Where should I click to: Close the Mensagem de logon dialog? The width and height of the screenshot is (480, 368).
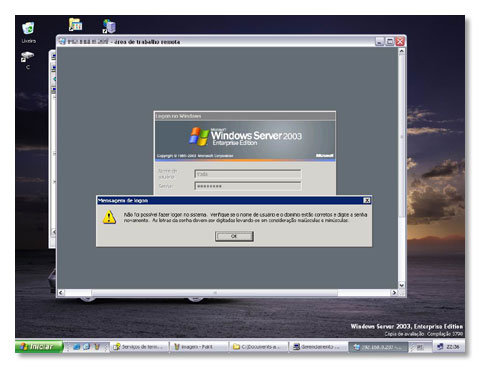(367, 200)
